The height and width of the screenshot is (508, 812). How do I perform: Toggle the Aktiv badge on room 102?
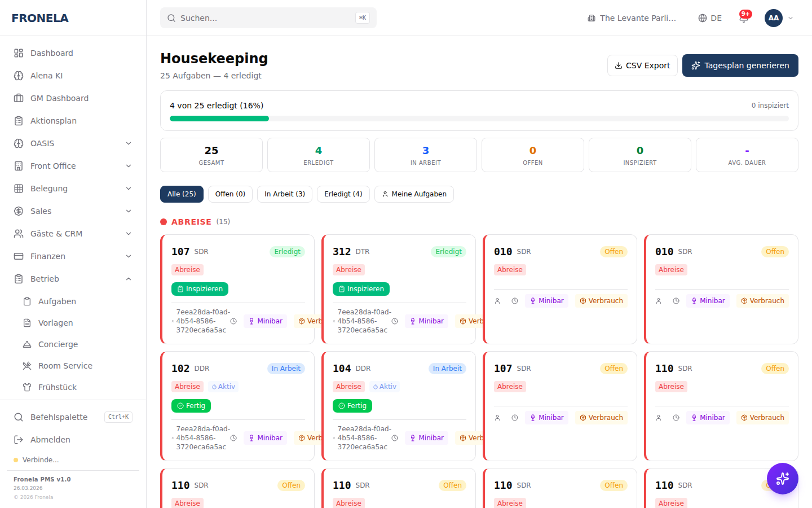(x=223, y=387)
